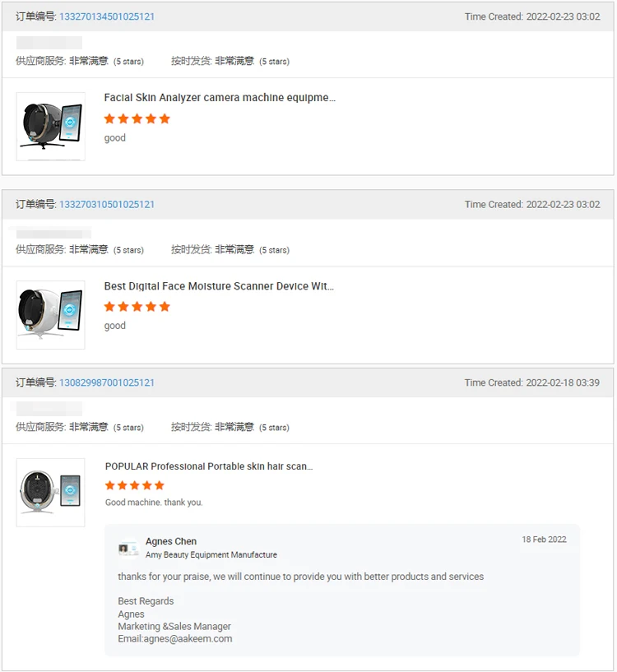617x672 pixels.
Task: Click Time Created 2022-02-18 03:39 timestamp
Action: (x=531, y=383)
